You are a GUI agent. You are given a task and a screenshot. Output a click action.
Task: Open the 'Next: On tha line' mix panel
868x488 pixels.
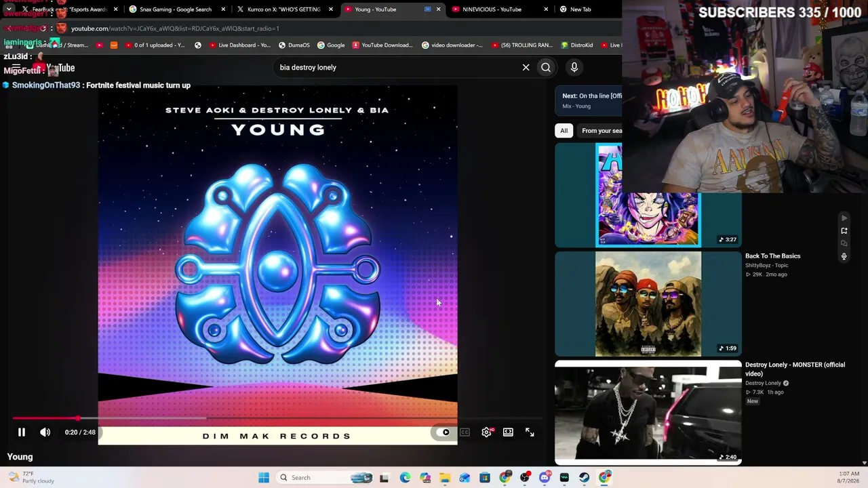pyautogui.click(x=589, y=100)
